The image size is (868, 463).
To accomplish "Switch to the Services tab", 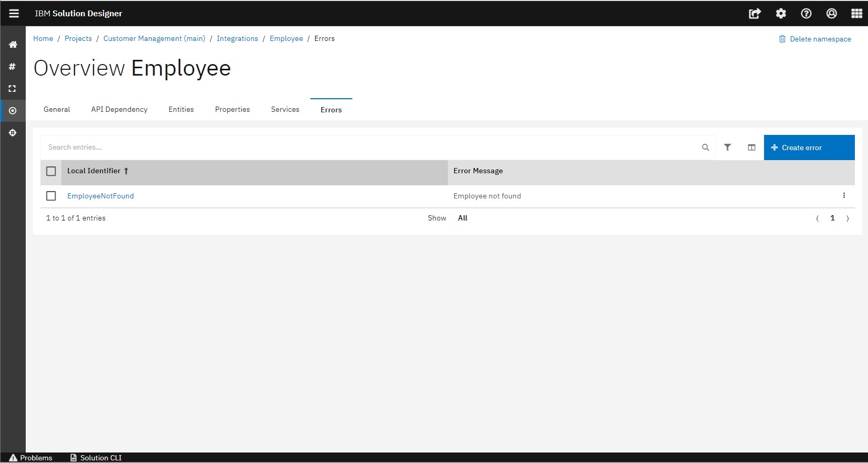I will click(x=285, y=109).
